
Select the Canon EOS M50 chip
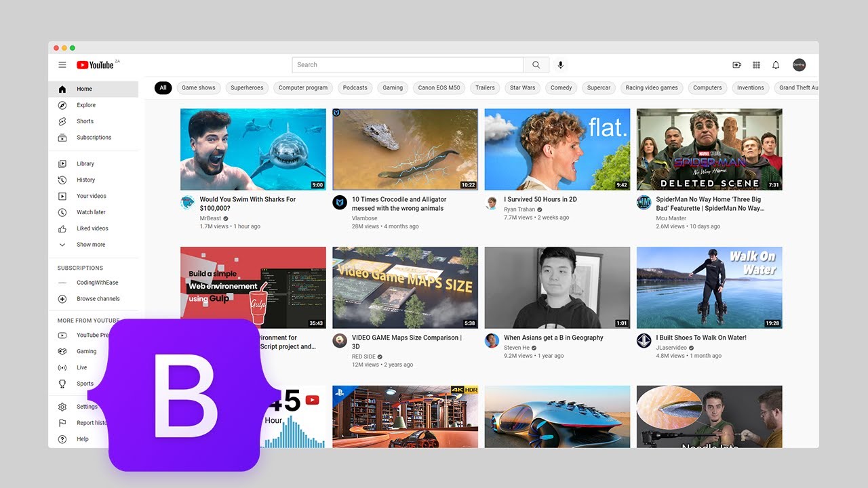click(439, 88)
